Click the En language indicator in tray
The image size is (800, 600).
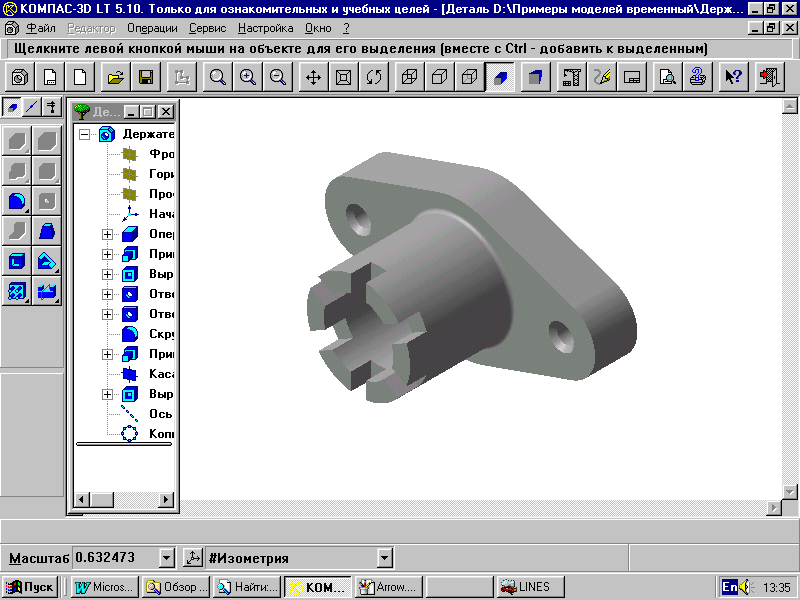[x=730, y=587]
